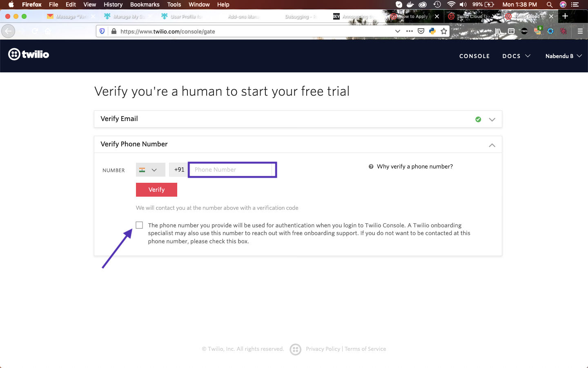Screen dimensions: 588x368
Task: Launch Siri from the menu bar
Action: pyautogui.click(x=563, y=4)
